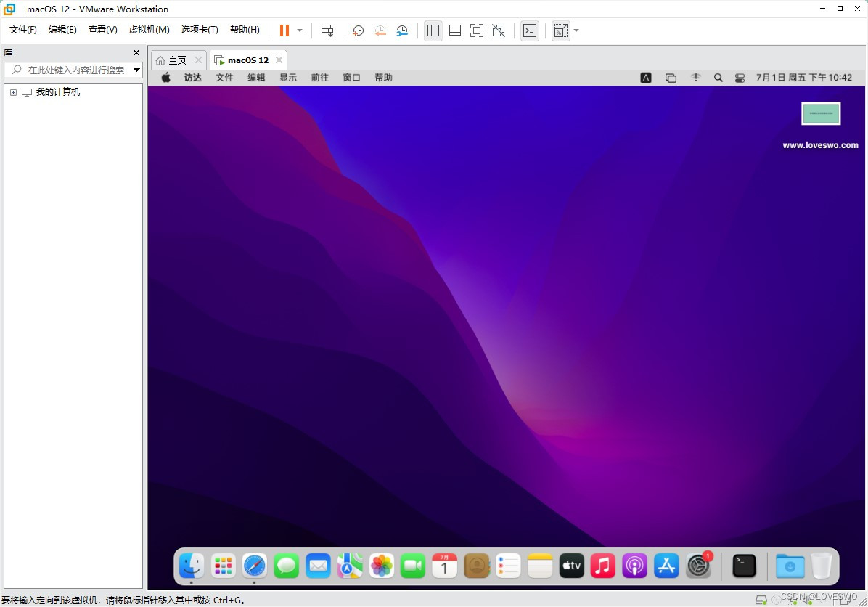Close the library panel
868x607 pixels.
[136, 52]
